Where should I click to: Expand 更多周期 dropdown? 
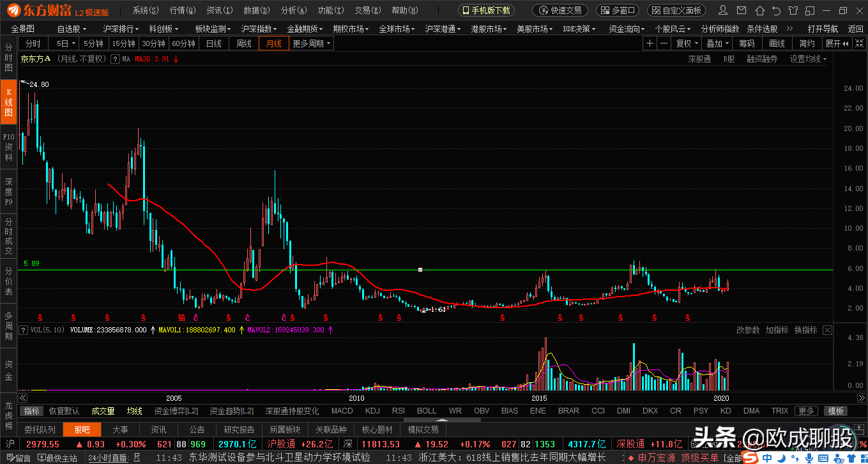tap(312, 43)
